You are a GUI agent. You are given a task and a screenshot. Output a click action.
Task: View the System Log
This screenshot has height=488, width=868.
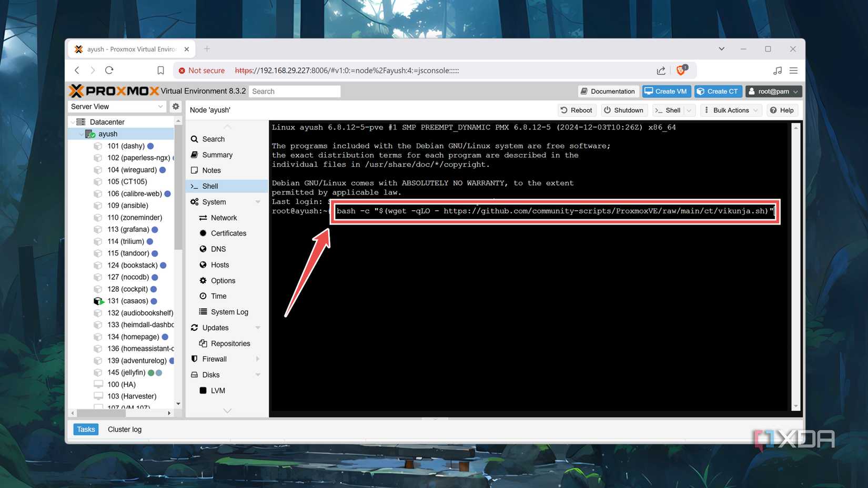pos(229,311)
